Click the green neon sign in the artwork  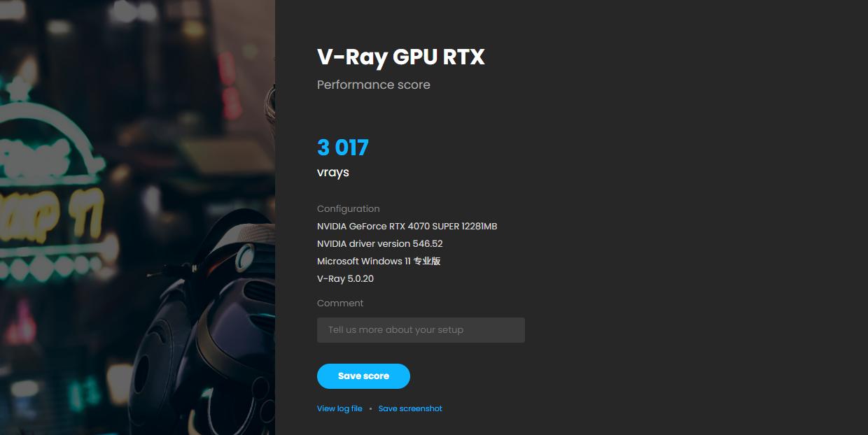[49, 140]
